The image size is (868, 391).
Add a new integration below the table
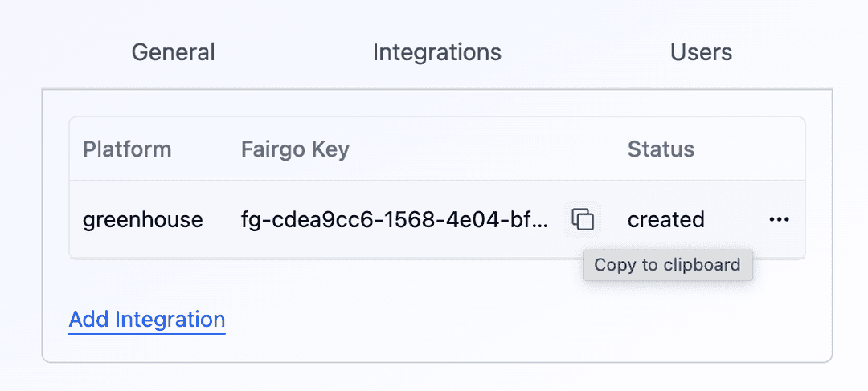point(147,320)
